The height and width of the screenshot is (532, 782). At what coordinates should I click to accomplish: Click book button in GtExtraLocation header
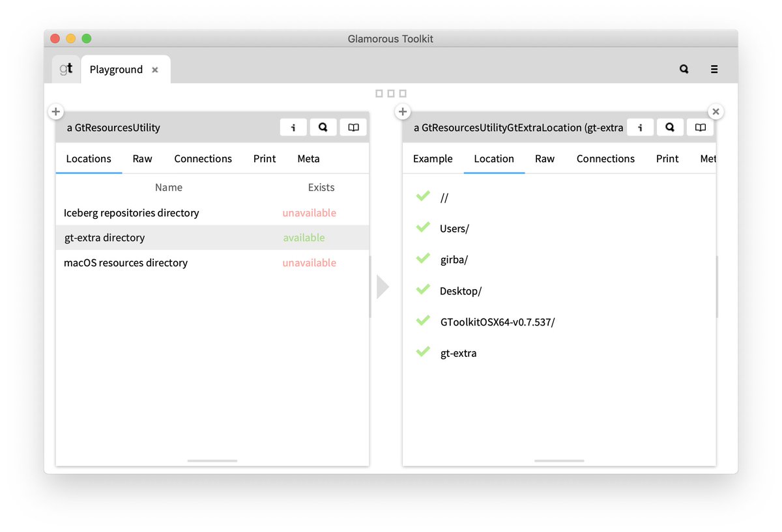(x=700, y=128)
